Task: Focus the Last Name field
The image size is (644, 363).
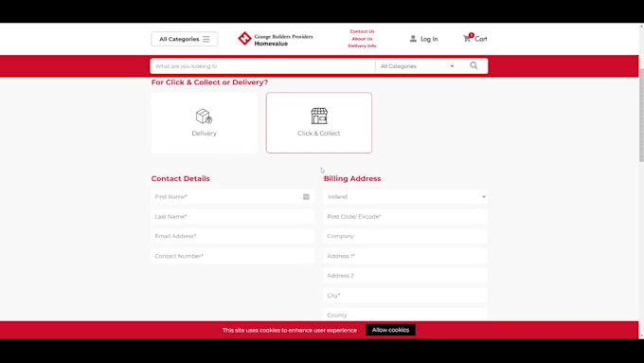Action: click(x=232, y=217)
